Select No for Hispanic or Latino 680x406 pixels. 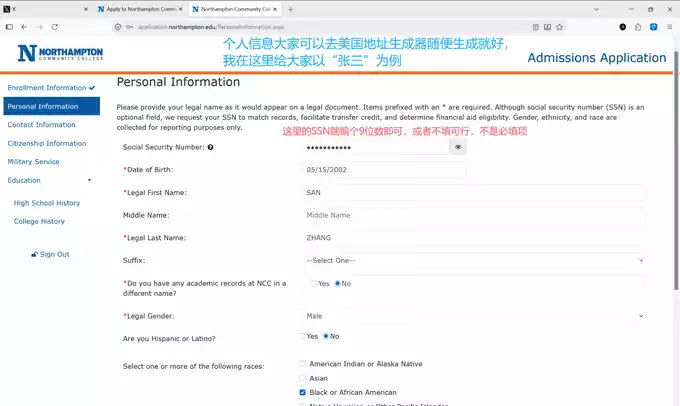pos(326,336)
